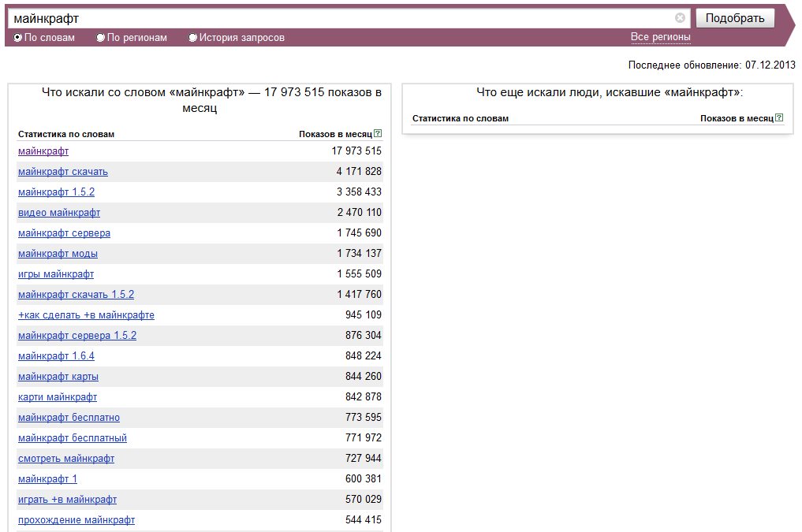Image resolution: width=802 pixels, height=532 pixels.
Task: Open the 'прохождение майнкрафт' keyword link
Action: [76, 519]
